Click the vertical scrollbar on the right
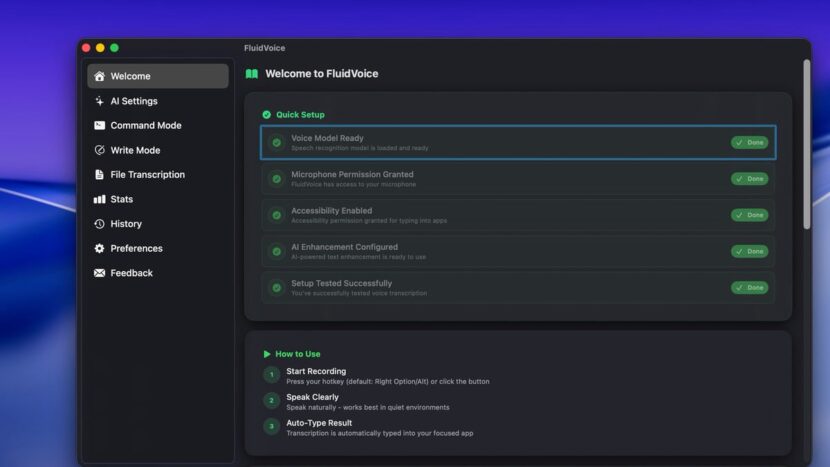This screenshot has width=830, height=467. click(806, 145)
